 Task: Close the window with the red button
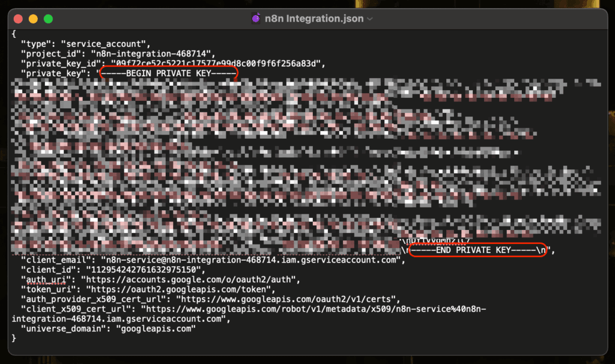[x=18, y=19]
